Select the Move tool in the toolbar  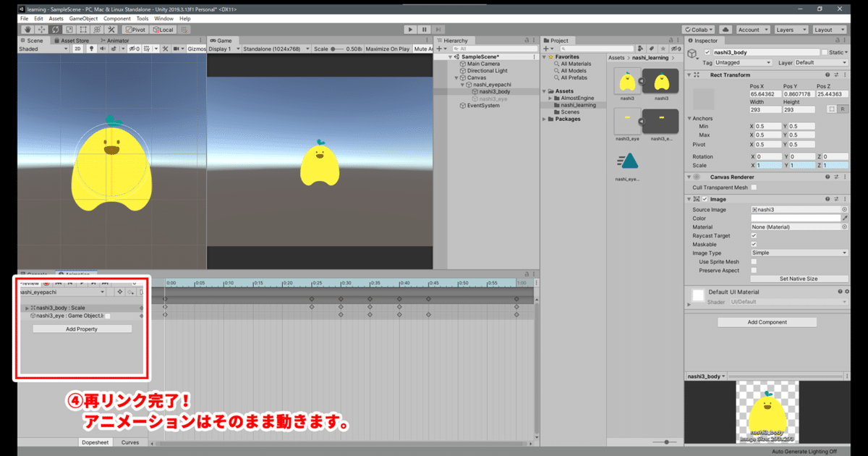pyautogui.click(x=41, y=30)
